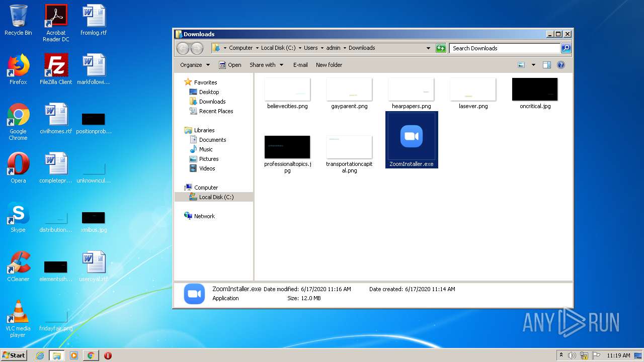The width and height of the screenshot is (644, 362).
Task: Expand the Users breadcrumb arrow
Action: click(x=322, y=48)
